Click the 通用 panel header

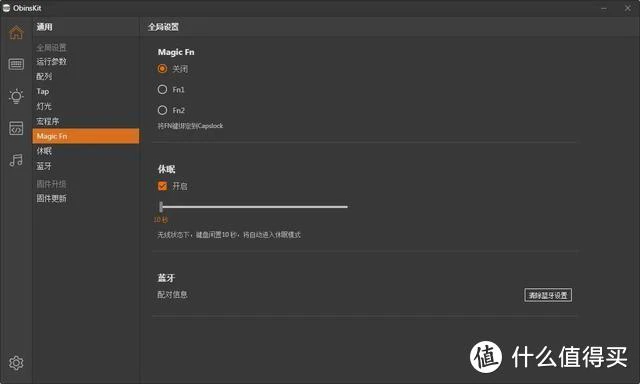tap(44, 27)
